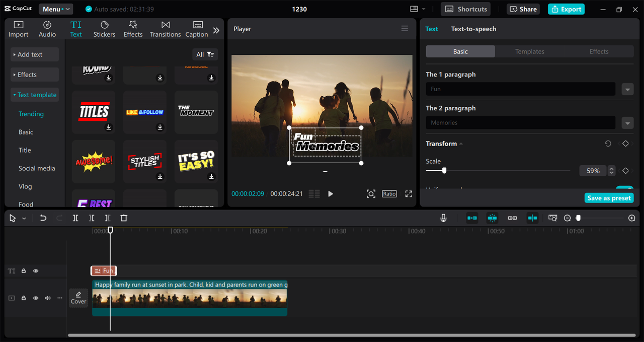644x342 pixels.
Task: Select the Vlog category
Action: pyautogui.click(x=25, y=186)
